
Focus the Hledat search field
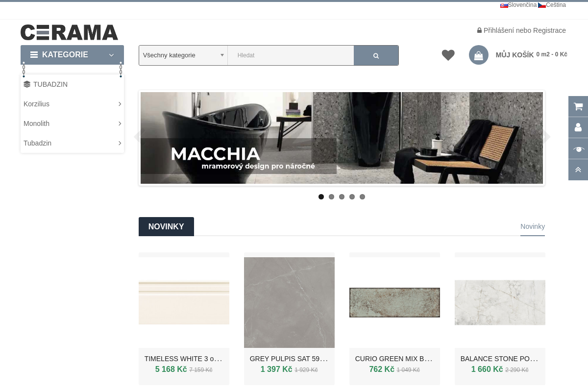[291, 55]
